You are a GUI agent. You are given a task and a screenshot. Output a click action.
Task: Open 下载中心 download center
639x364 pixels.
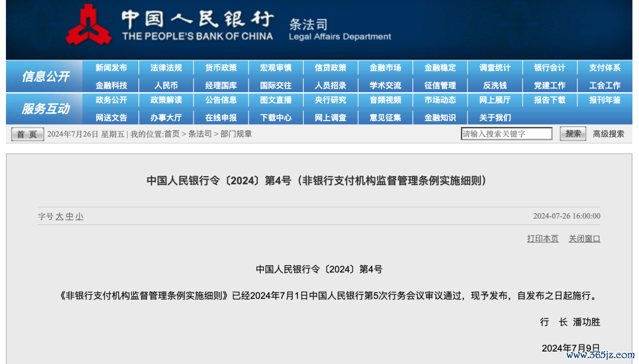(276, 118)
